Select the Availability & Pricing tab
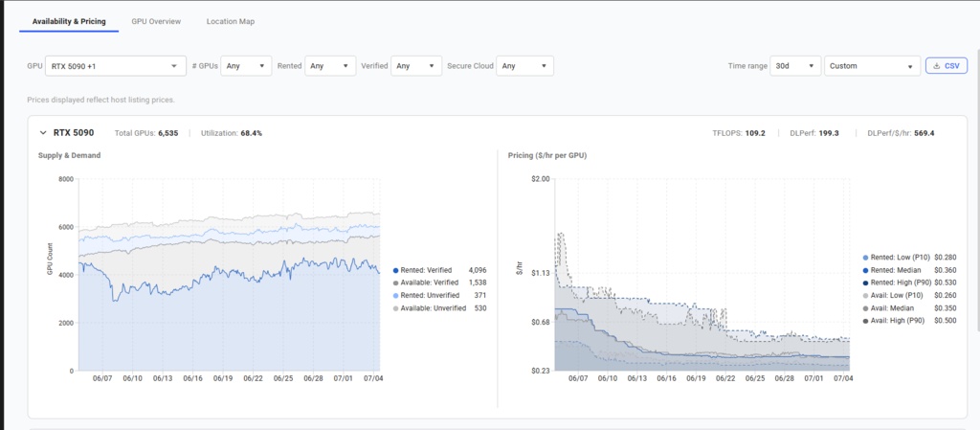980x430 pixels. pyautogui.click(x=69, y=21)
